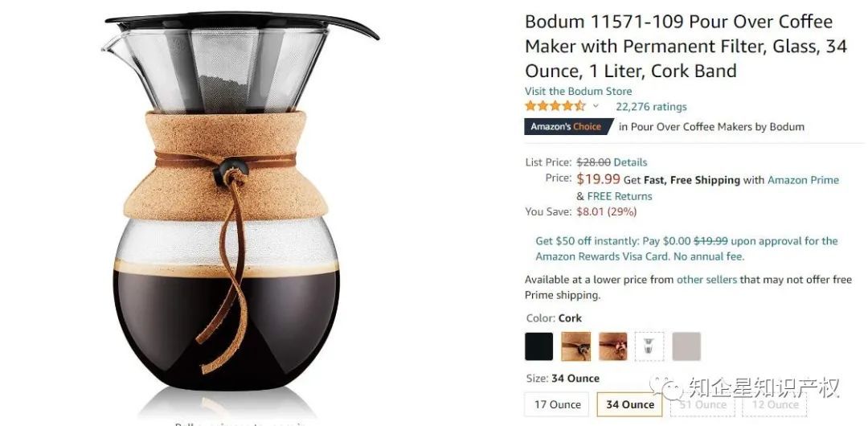
Task: Open the 22,276 ratings link
Action: point(651,107)
